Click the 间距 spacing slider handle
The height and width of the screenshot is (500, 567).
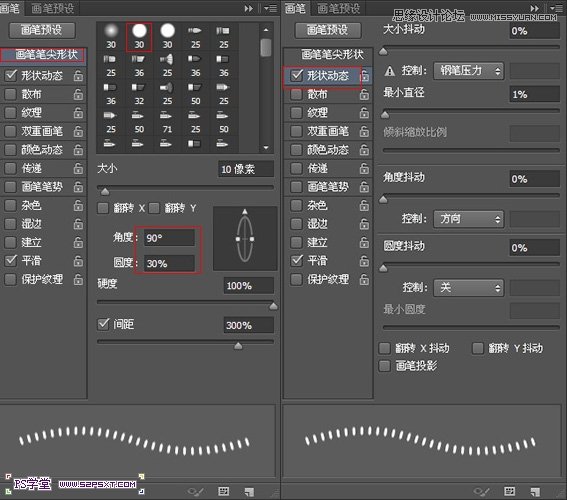tap(238, 346)
